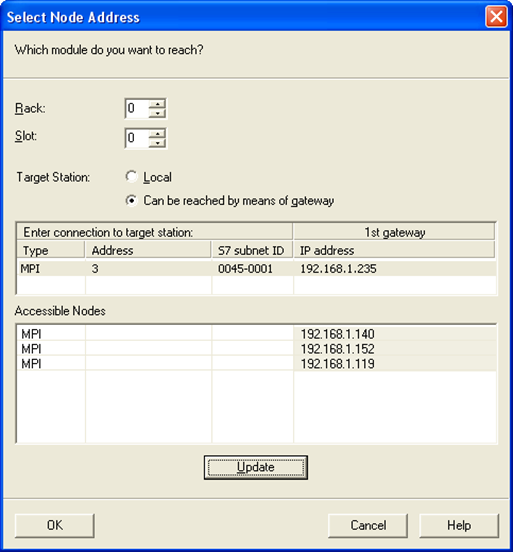Cancel the Select Node Address dialog
Screen dimensions: 513x552
[x=368, y=525]
